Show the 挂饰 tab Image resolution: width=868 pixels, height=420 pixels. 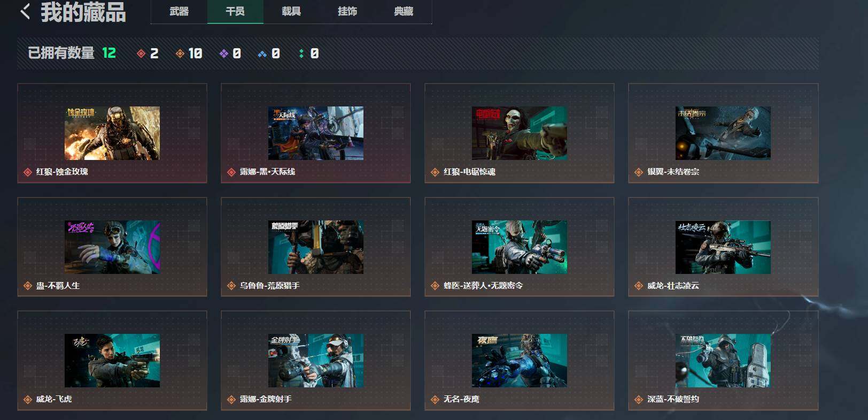point(347,11)
